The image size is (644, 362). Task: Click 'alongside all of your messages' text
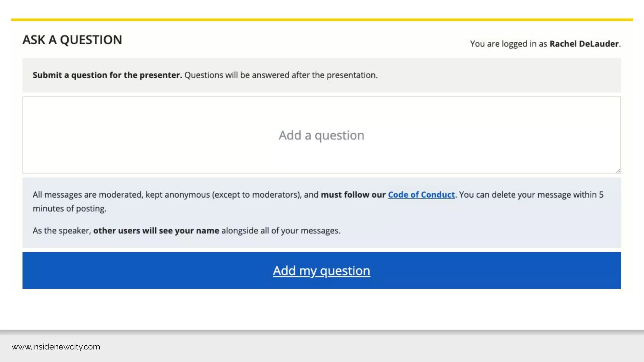tap(280, 231)
